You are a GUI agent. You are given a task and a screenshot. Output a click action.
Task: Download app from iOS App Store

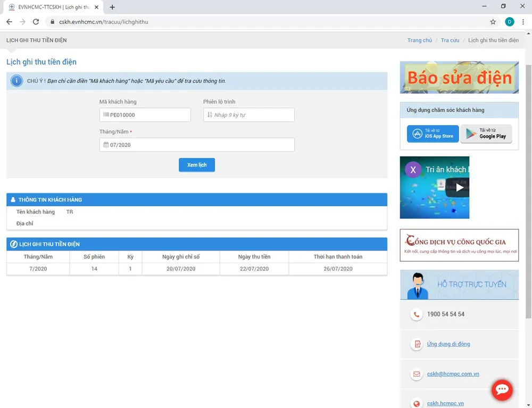pos(432,134)
